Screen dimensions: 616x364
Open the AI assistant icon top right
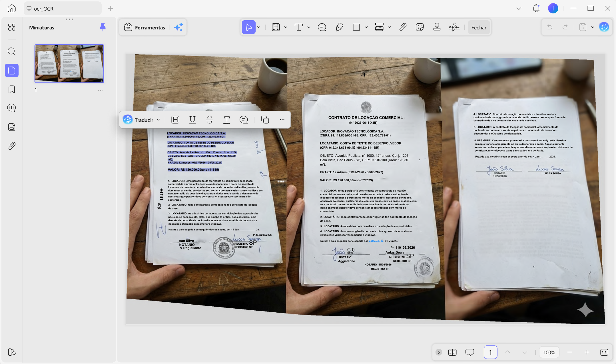pyautogui.click(x=604, y=27)
